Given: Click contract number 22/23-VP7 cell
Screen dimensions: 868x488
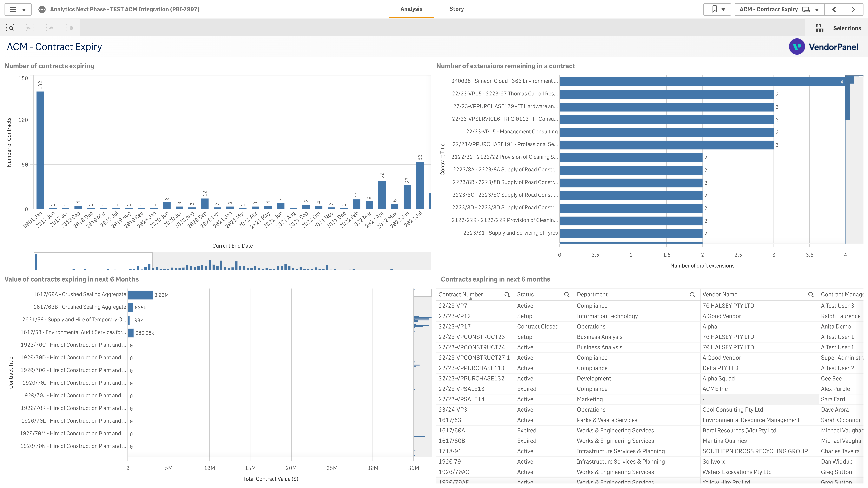Looking at the screenshot, I should pos(475,306).
